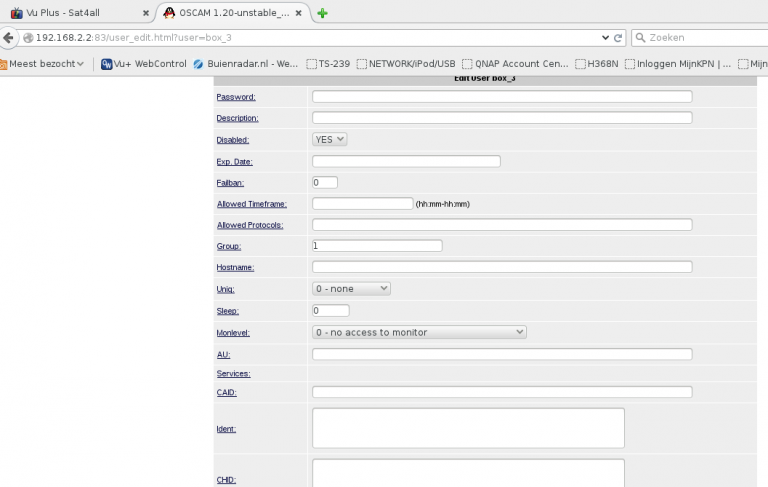Click the Password help link
The height and width of the screenshot is (487, 768).
pos(236,97)
